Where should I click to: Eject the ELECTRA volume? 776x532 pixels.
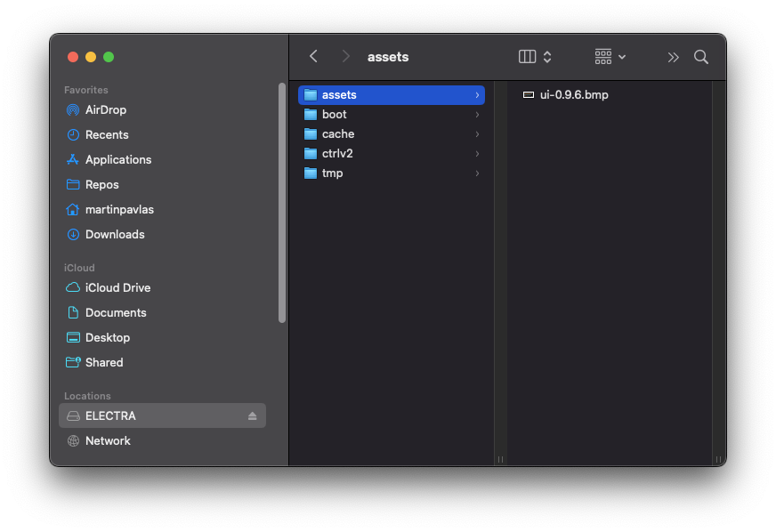(x=253, y=416)
